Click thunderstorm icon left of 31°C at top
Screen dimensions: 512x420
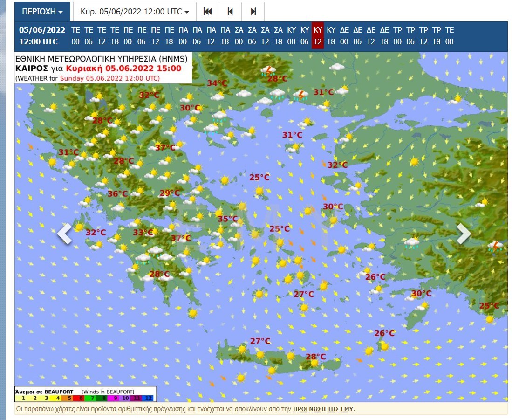pos(301,96)
